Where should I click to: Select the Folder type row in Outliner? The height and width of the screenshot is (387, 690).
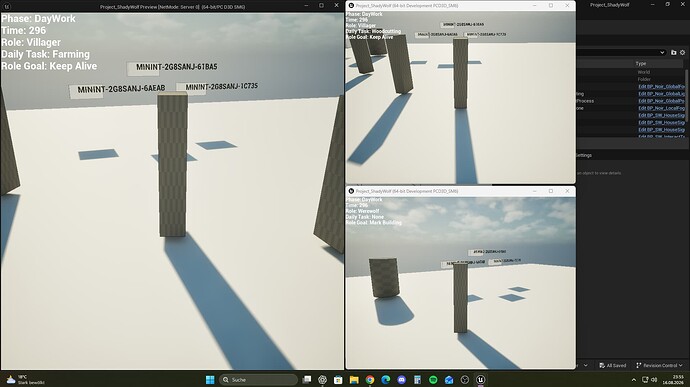[x=644, y=79]
